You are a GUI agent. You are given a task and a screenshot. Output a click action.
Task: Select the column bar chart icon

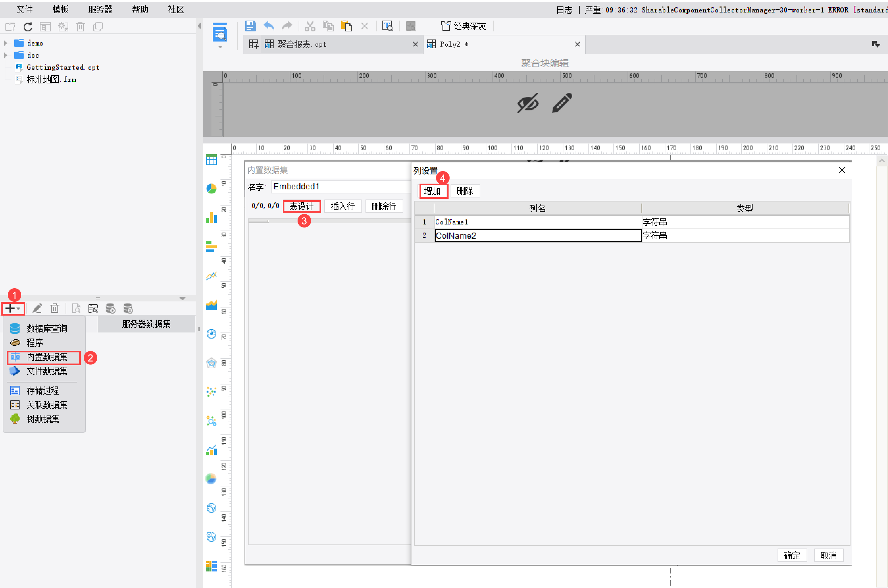click(211, 217)
